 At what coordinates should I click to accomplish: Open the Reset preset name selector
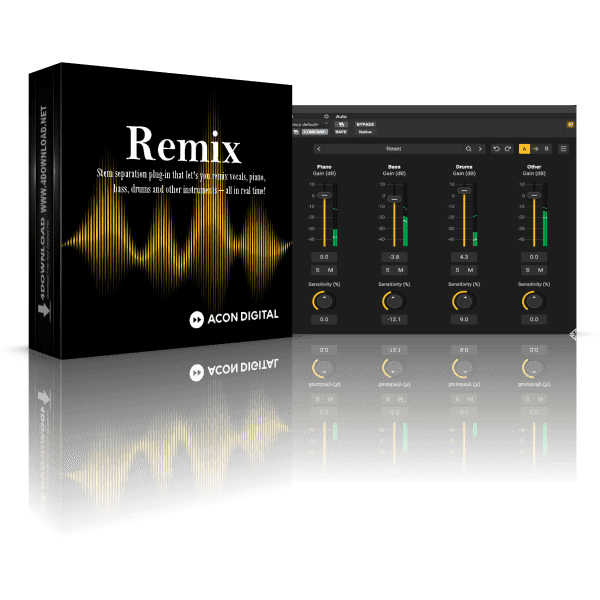click(393, 149)
